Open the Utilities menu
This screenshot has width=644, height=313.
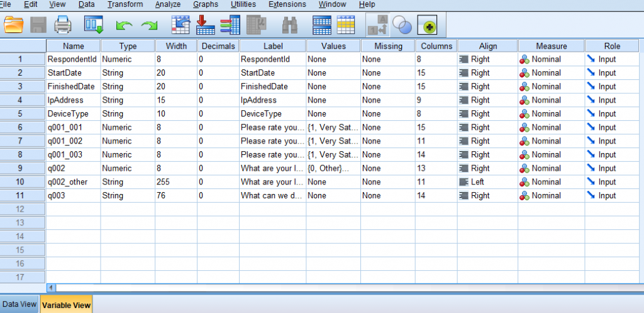243,4
